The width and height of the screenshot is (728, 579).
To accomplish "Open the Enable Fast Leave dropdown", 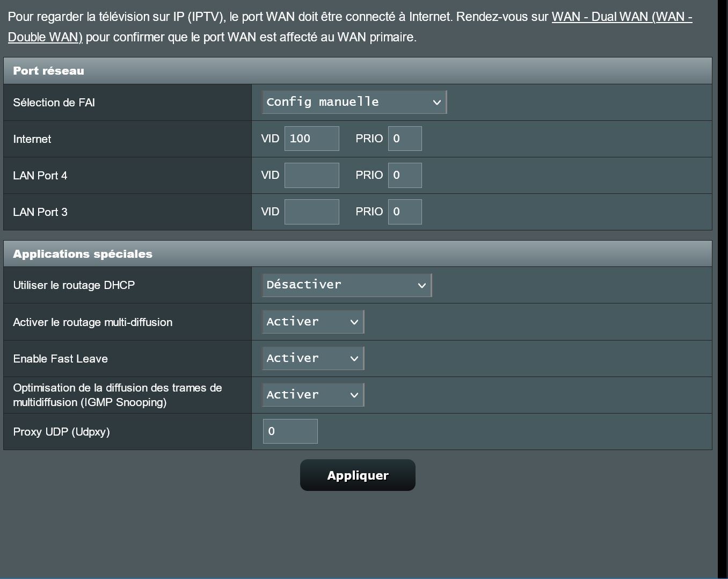I will [312, 358].
